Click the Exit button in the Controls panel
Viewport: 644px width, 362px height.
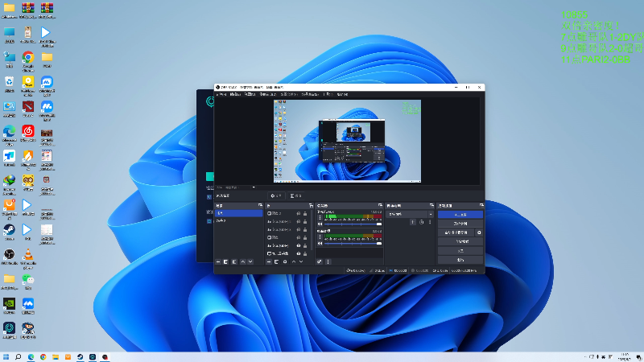pos(460,260)
